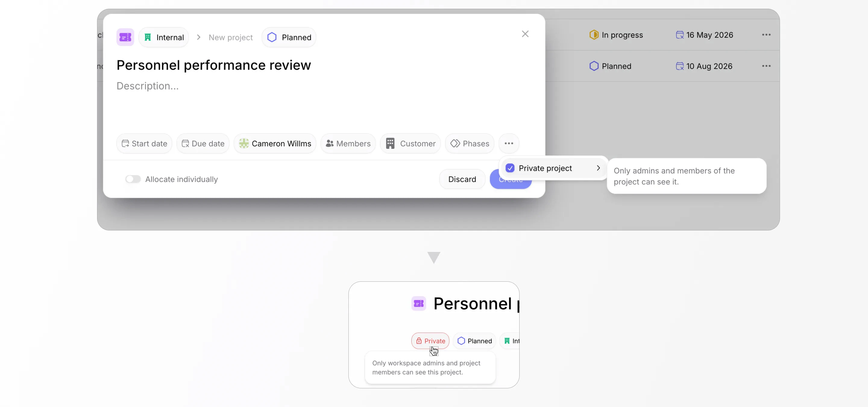The image size is (868, 407).
Task: Click the Description placeholder field
Action: (x=148, y=86)
